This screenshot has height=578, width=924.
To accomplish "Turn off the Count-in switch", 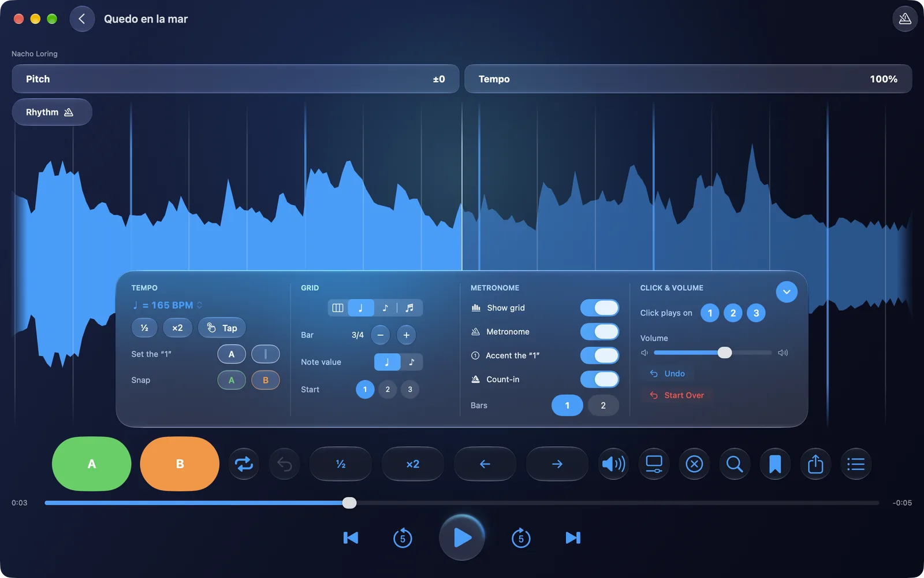I will point(599,379).
